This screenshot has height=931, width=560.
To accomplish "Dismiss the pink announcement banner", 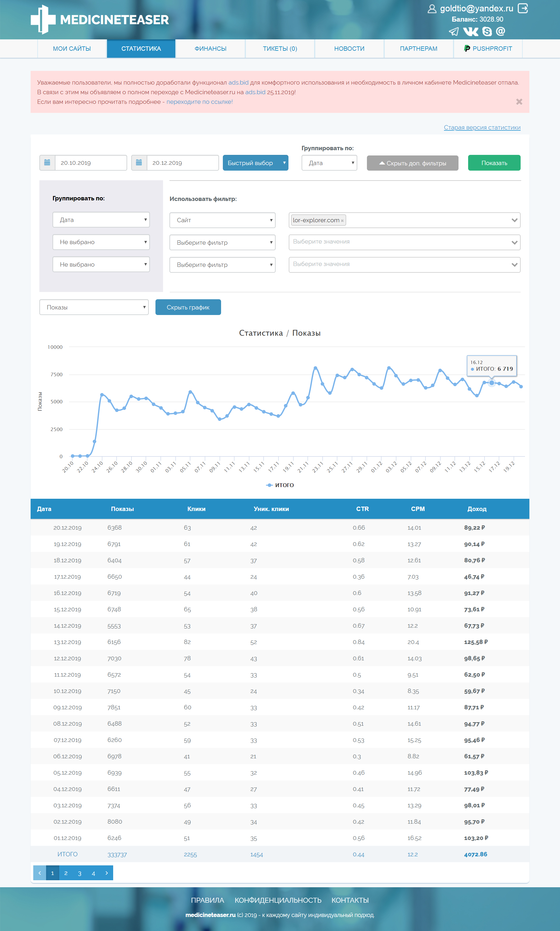I will [519, 102].
